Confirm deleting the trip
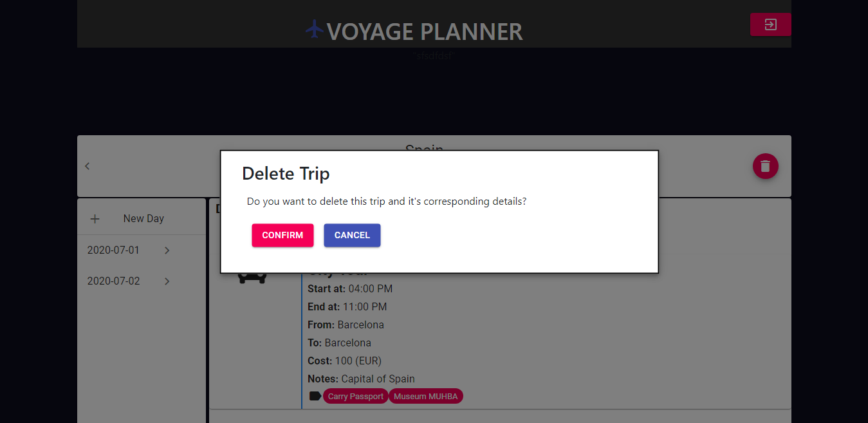The height and width of the screenshot is (423, 868). (x=282, y=235)
